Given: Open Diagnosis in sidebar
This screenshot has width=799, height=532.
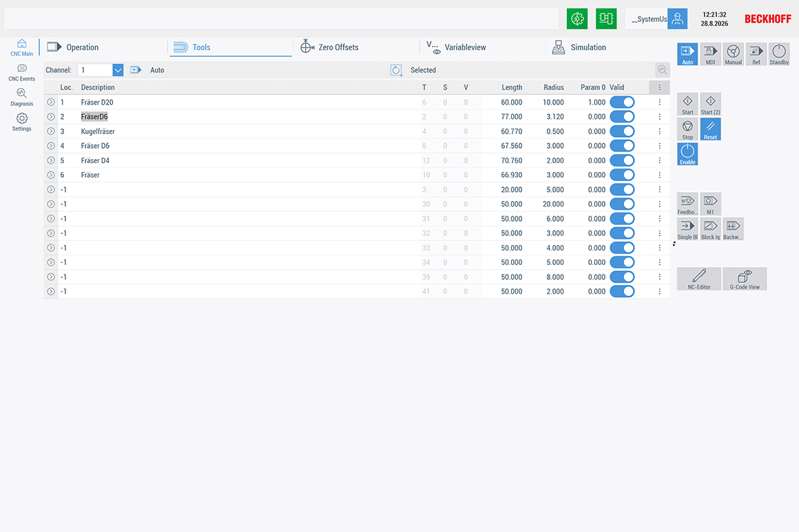Looking at the screenshot, I should tap(21, 97).
